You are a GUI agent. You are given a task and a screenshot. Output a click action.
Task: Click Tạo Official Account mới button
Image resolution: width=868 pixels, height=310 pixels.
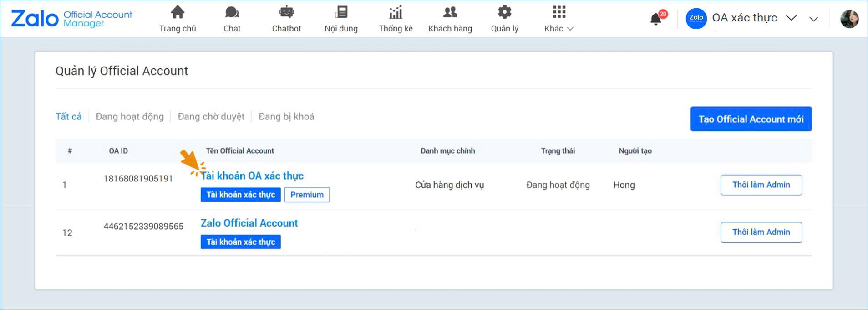click(x=751, y=119)
